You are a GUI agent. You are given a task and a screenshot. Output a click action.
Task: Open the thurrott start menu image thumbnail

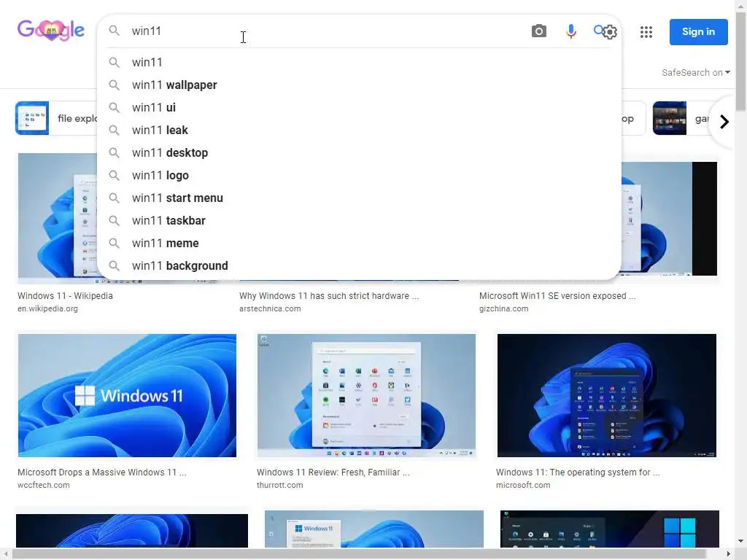click(x=366, y=395)
